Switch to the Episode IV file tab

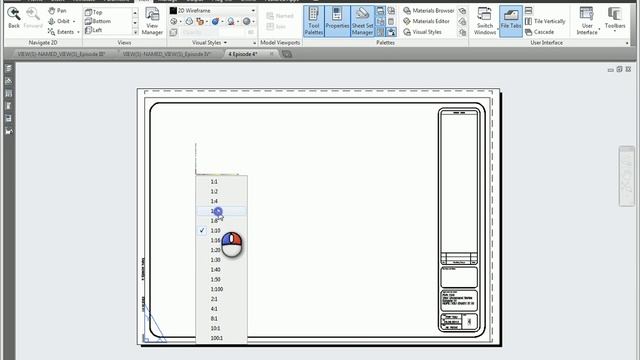pyautogui.click(x=167, y=54)
